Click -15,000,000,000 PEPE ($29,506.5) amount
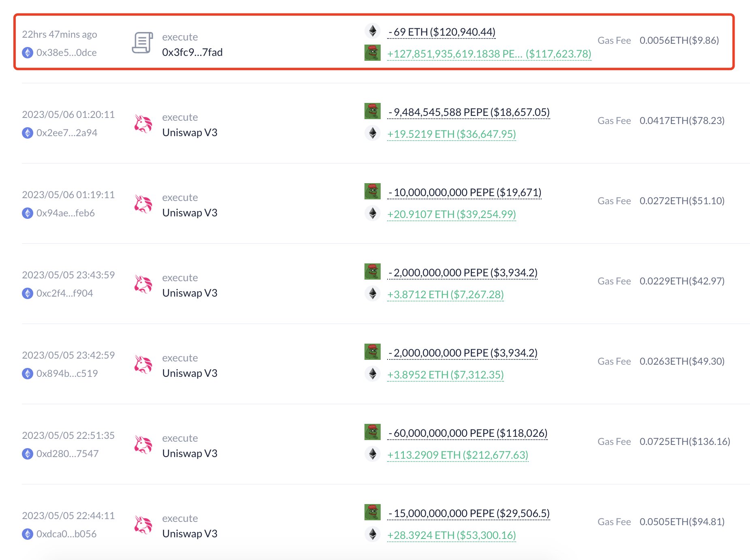 coord(469,513)
